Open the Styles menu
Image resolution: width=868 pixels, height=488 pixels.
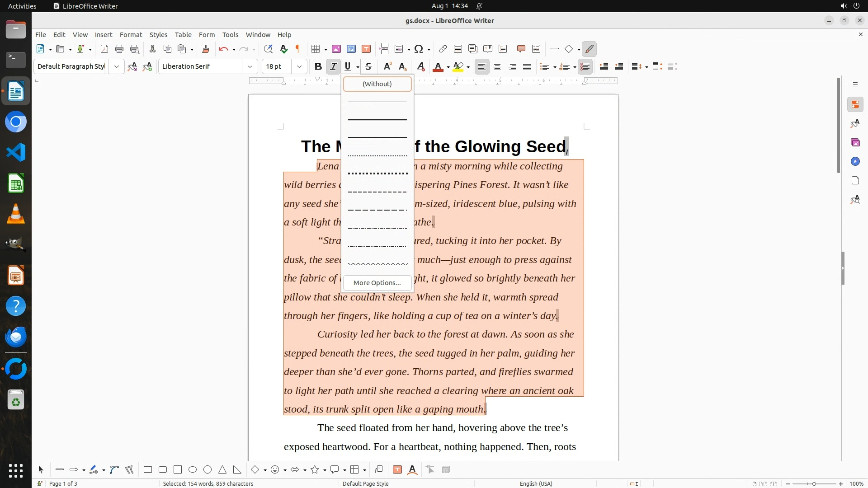[x=158, y=35]
